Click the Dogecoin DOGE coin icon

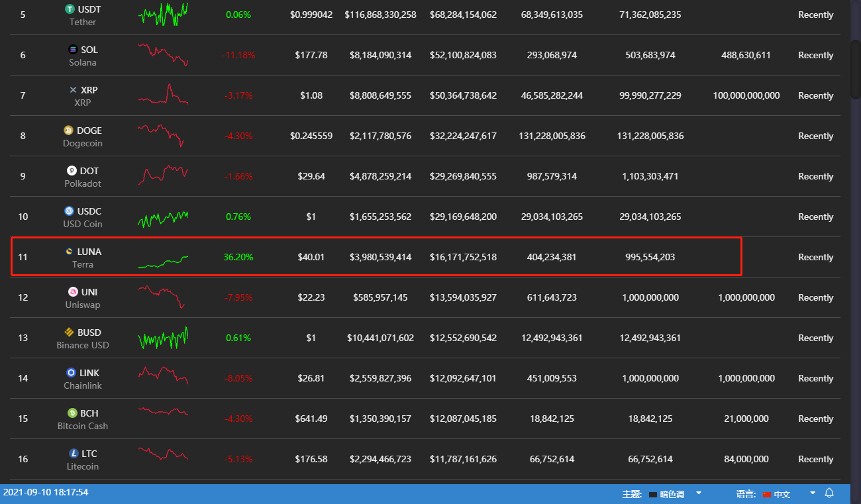68,130
